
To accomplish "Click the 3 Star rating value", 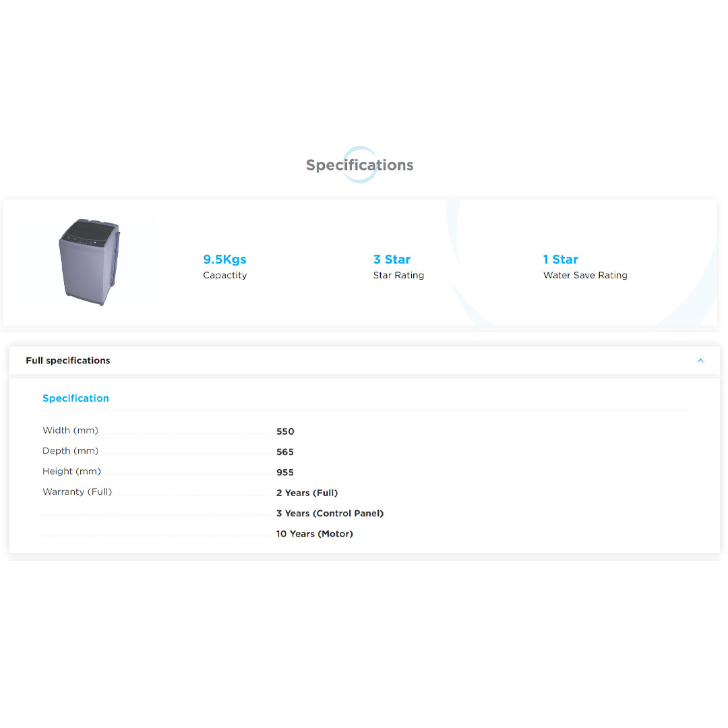I will (x=392, y=260).
